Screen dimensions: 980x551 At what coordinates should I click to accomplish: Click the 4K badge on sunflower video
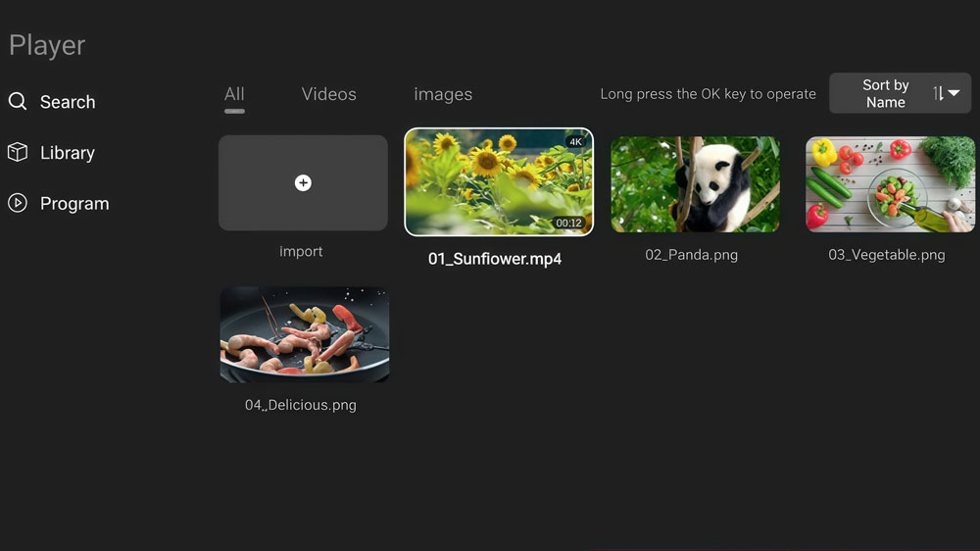pyautogui.click(x=575, y=142)
